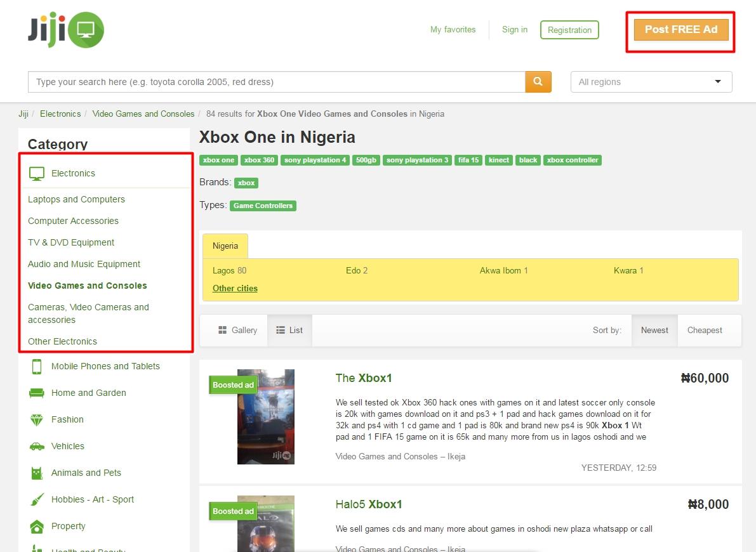
Task: Open My favorites
Action: pos(453,29)
